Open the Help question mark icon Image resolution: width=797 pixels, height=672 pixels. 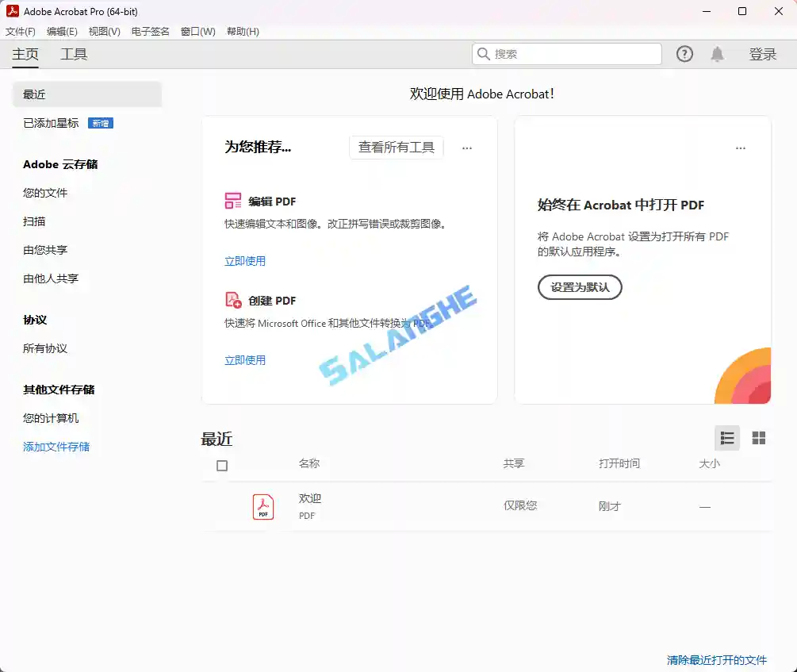(x=684, y=53)
